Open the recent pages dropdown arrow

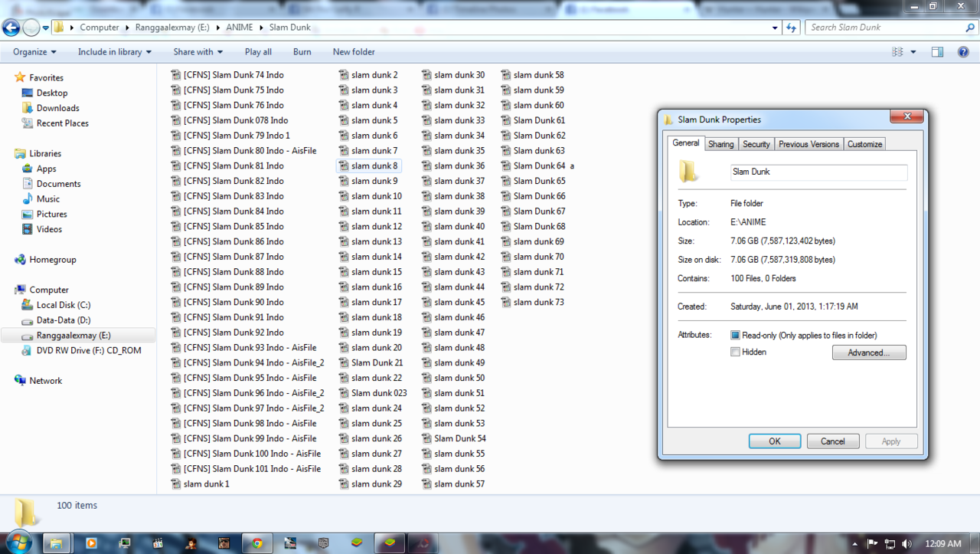[46, 28]
